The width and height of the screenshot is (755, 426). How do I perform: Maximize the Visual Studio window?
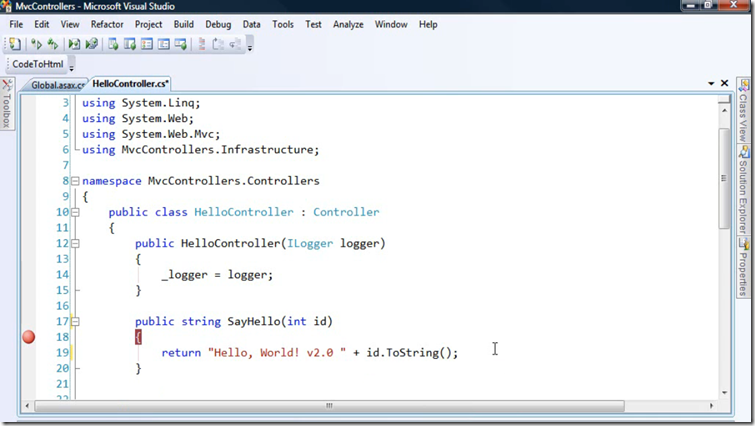click(x=707, y=5)
